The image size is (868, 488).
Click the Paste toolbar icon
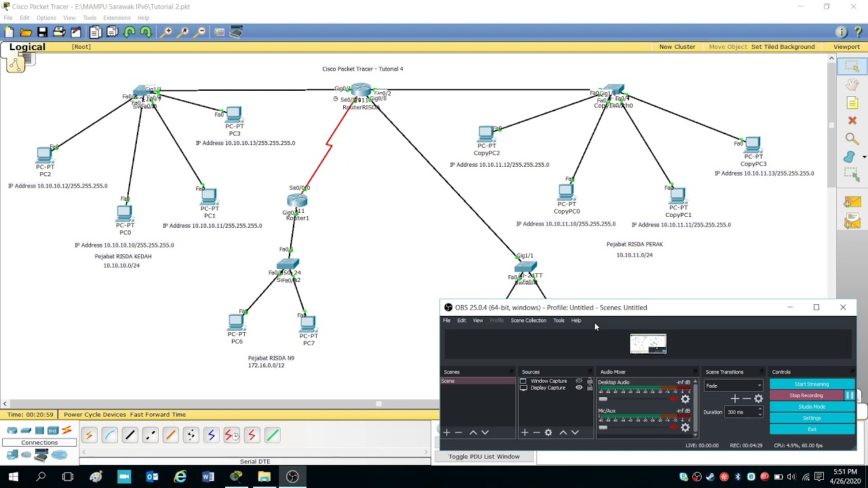(113, 32)
